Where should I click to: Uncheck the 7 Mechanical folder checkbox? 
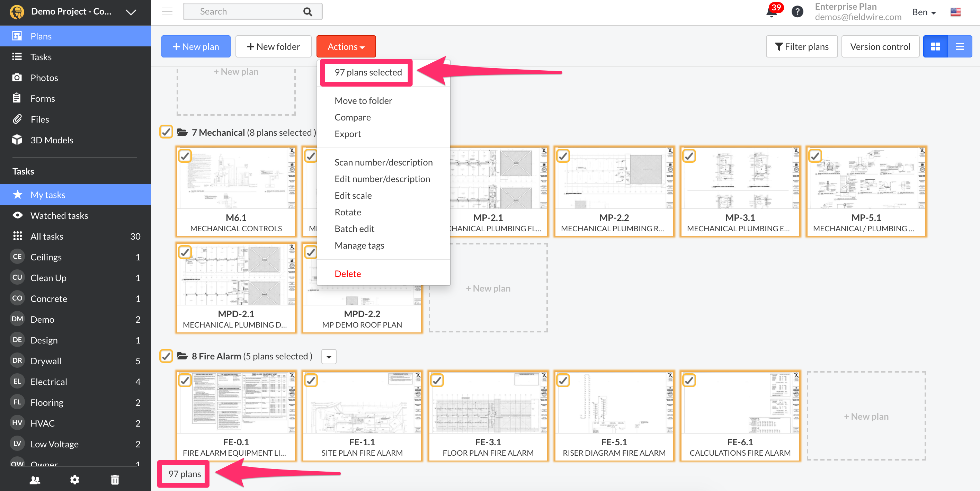tap(166, 132)
